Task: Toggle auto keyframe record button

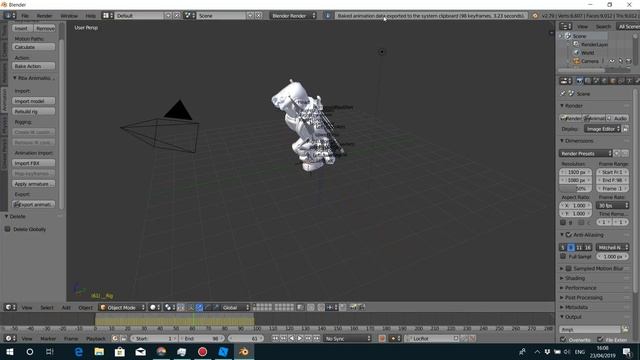Action: pyautogui.click(x=382, y=338)
